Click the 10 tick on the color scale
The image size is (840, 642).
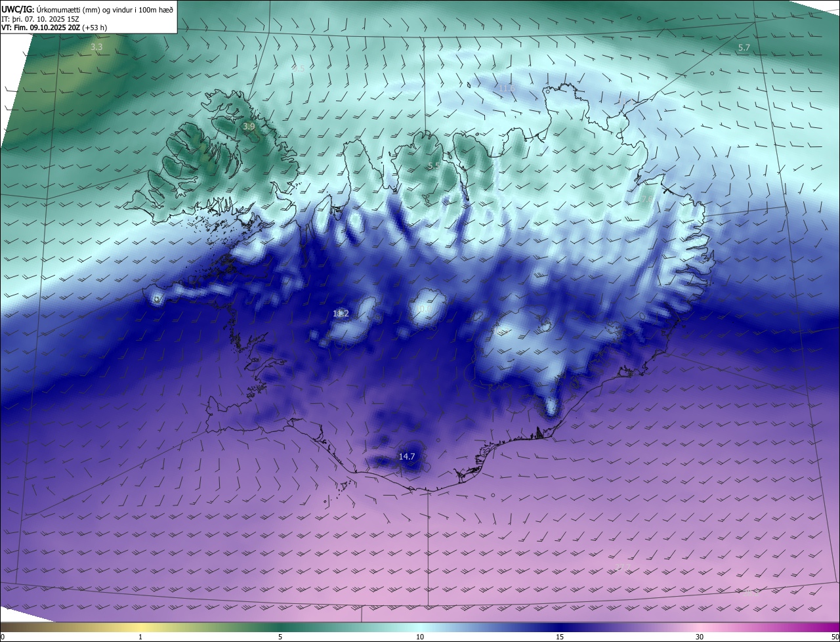pos(420,637)
